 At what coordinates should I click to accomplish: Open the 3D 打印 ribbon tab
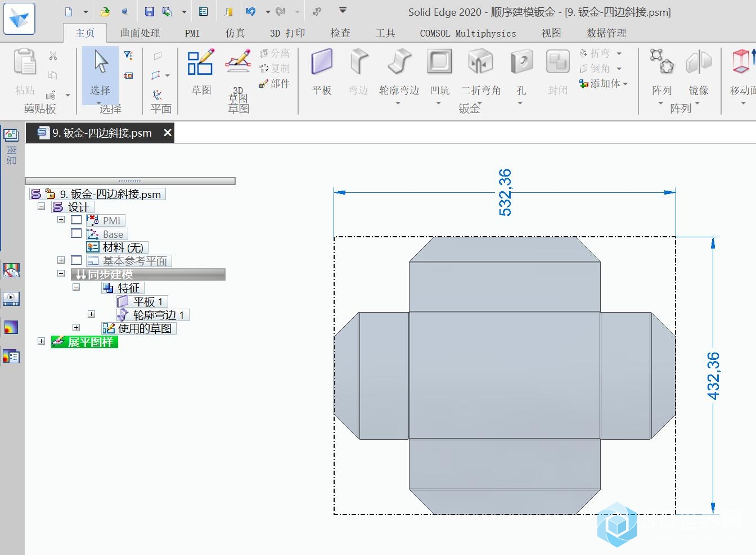coord(287,33)
